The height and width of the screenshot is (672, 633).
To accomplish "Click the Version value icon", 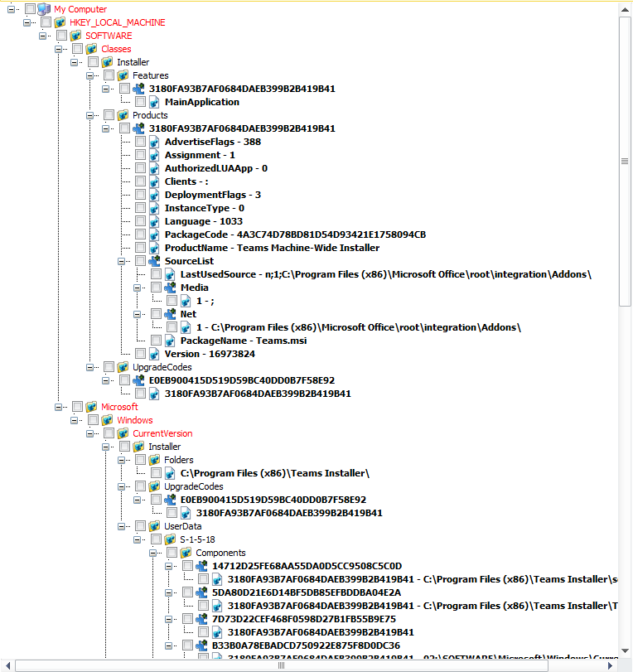I will (154, 354).
